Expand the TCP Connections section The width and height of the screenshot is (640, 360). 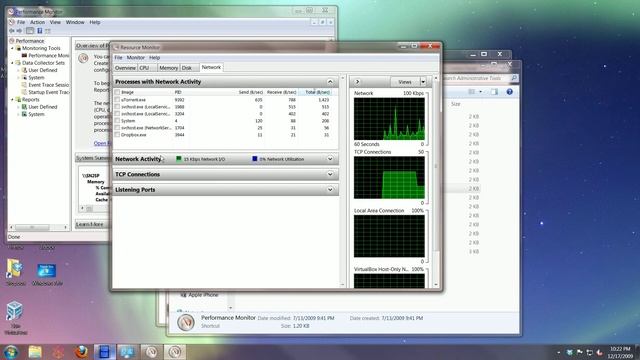coord(330,174)
